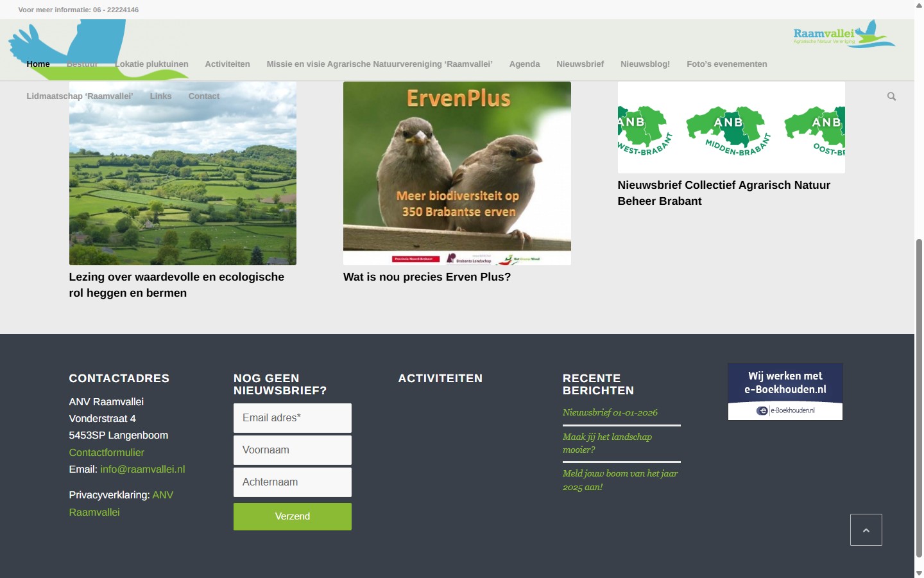Screen dimensions: 924x578
Task: Open the Agenda menu item
Action: point(524,64)
